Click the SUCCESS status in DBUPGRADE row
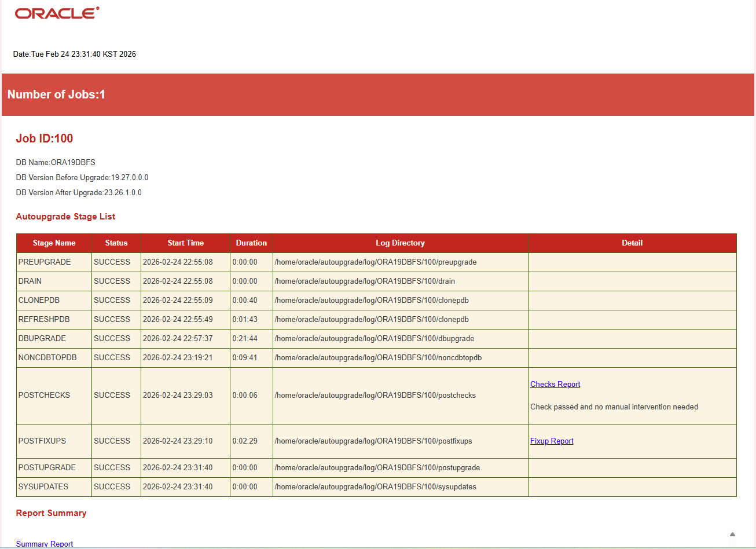The image size is (756, 549). pyautogui.click(x=112, y=339)
